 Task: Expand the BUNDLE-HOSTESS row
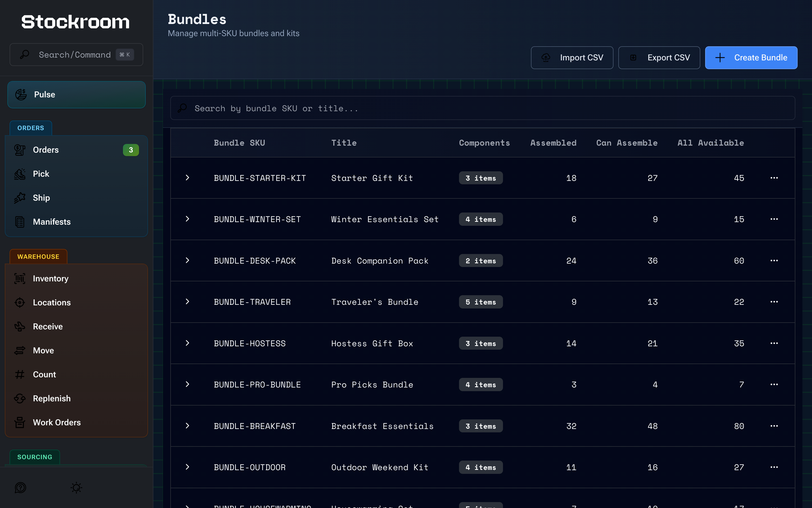coord(187,343)
